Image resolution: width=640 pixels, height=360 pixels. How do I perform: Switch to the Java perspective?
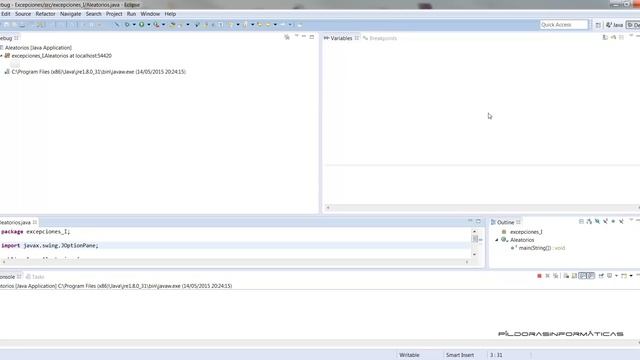tap(614, 25)
